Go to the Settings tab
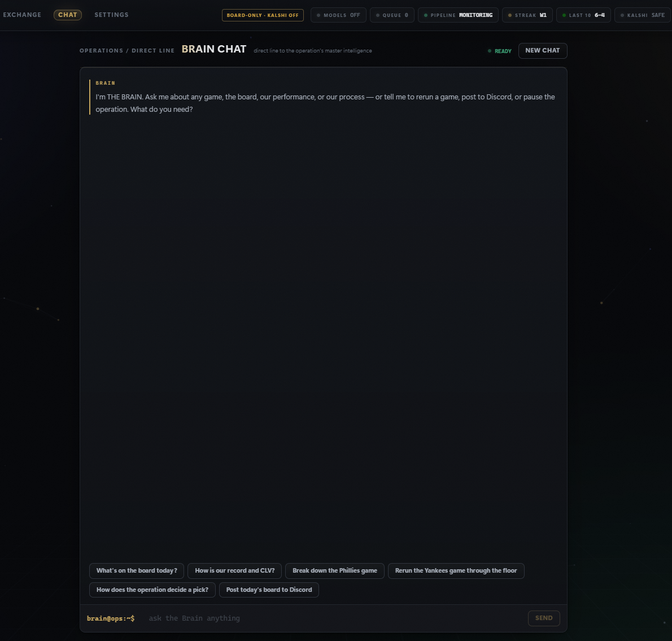Image resolution: width=672 pixels, height=641 pixels. 111,15
